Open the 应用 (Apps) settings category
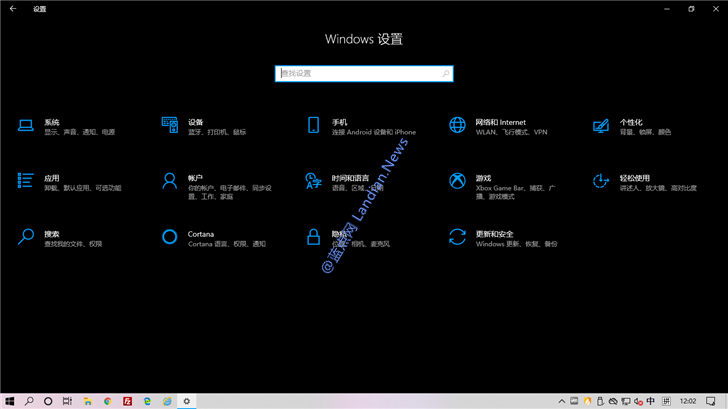 (70, 182)
